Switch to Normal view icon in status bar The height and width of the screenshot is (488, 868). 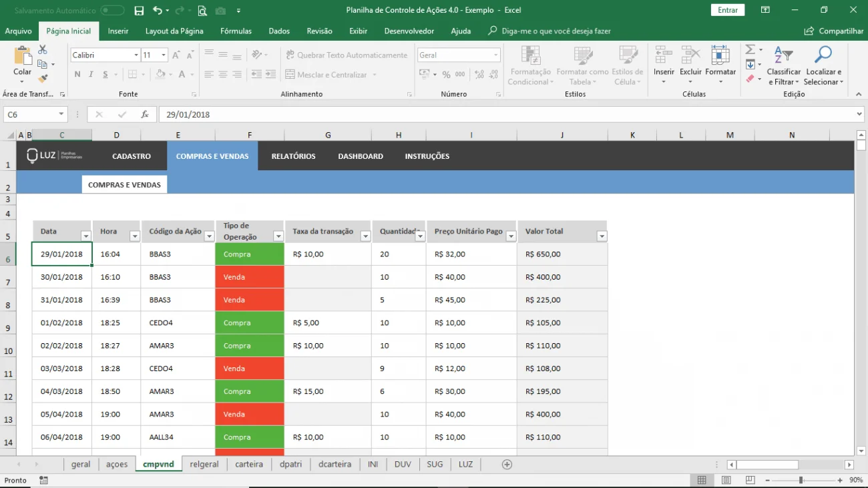tap(702, 480)
